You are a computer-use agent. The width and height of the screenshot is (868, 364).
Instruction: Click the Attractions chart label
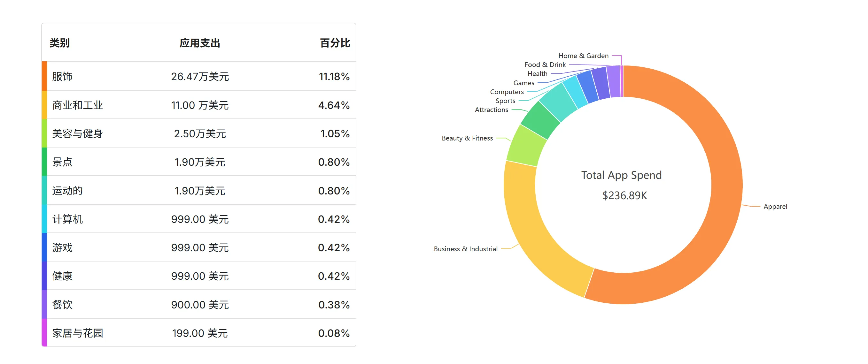point(491,110)
